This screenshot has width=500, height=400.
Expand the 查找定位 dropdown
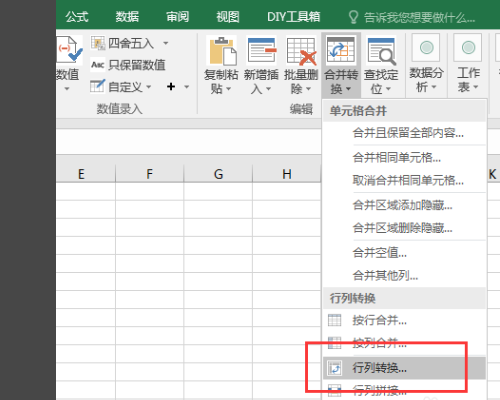[x=388, y=89]
